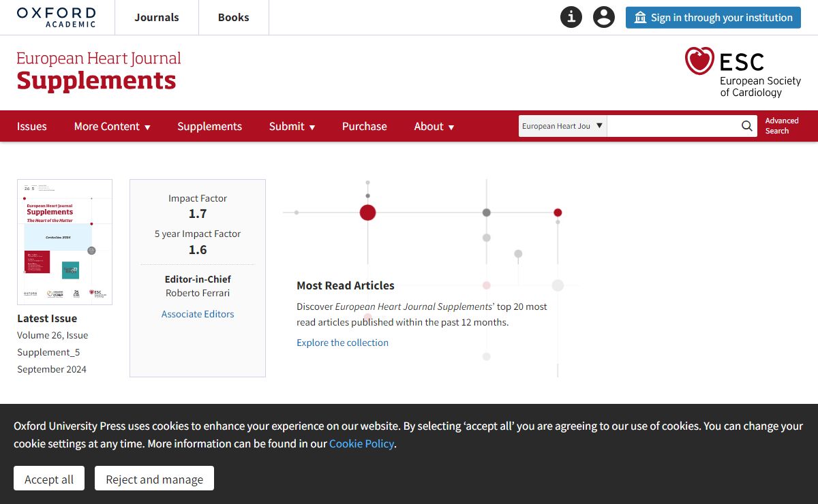
Task: Open the Journals tab
Action: click(x=157, y=17)
